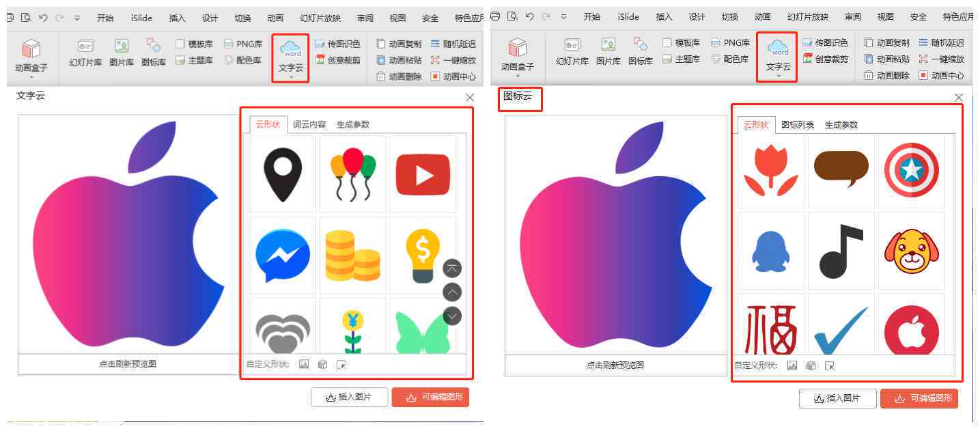Choose the Messenger logo shape
980x429 pixels.
point(283,255)
